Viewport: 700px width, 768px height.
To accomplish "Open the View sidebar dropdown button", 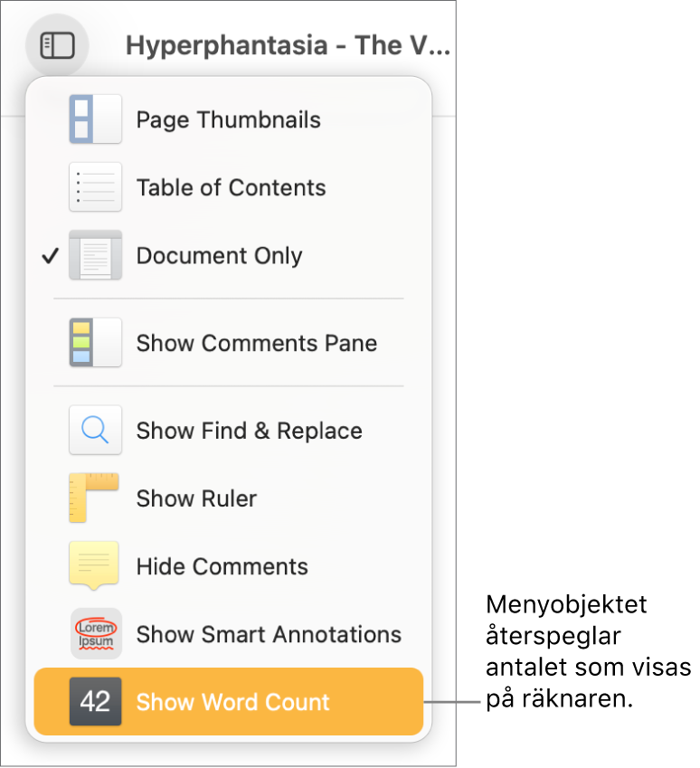I will point(58,45).
